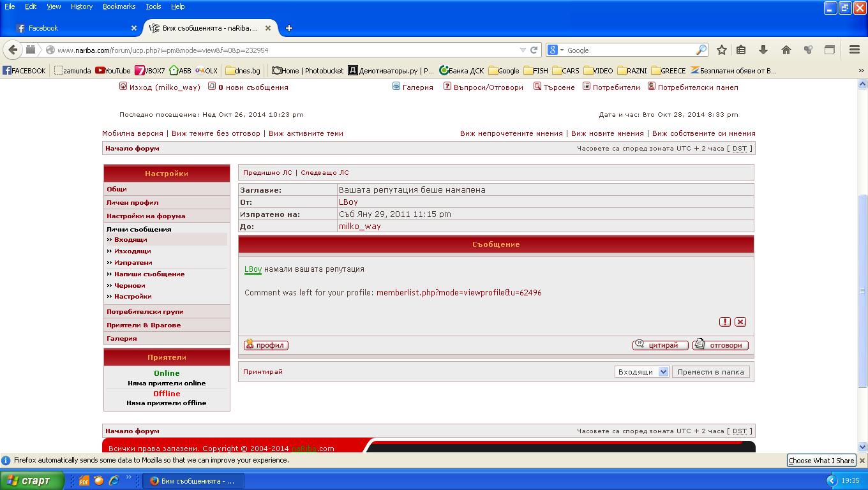Click the Firefox home icon

(x=786, y=50)
